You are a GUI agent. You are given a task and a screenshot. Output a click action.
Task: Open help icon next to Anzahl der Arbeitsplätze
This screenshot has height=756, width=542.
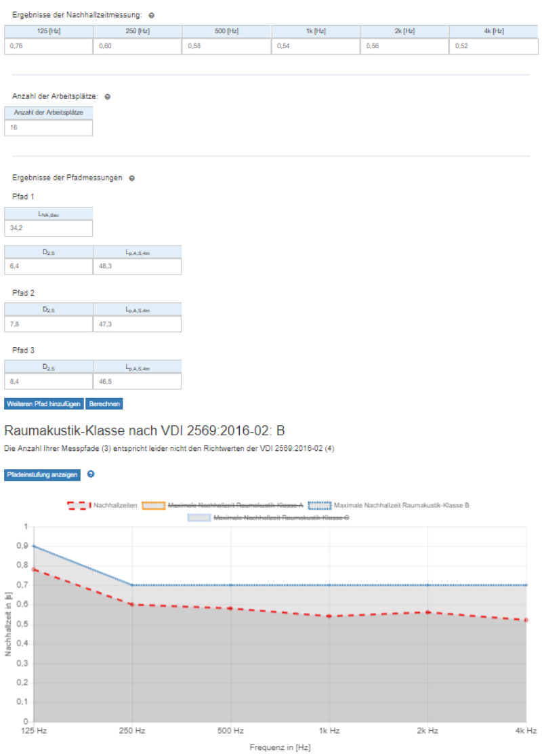[108, 97]
